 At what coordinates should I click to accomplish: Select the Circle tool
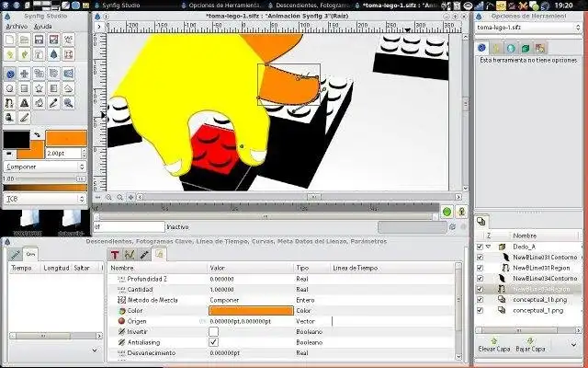click(10, 88)
